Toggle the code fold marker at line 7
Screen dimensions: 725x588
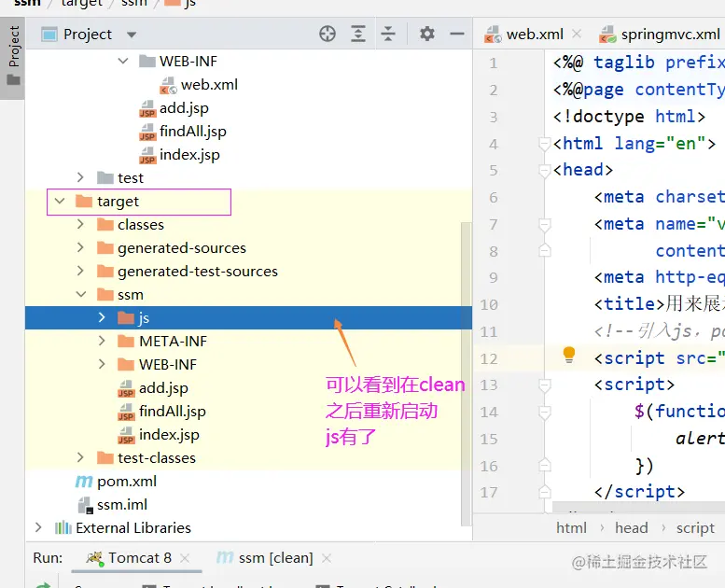pos(545,225)
